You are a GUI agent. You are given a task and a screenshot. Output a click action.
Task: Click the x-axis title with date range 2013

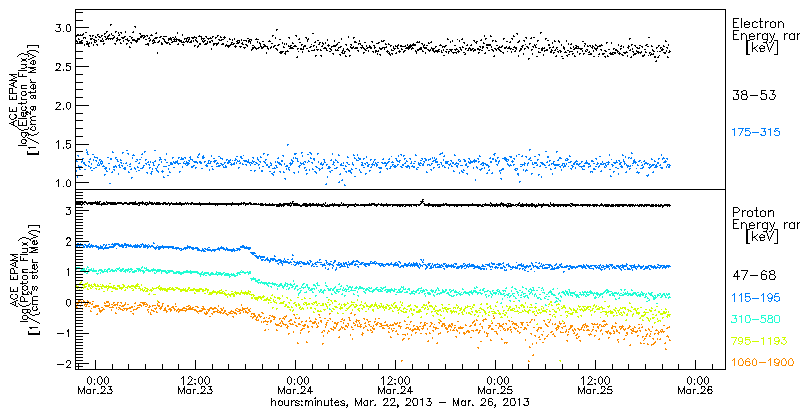[399, 402]
